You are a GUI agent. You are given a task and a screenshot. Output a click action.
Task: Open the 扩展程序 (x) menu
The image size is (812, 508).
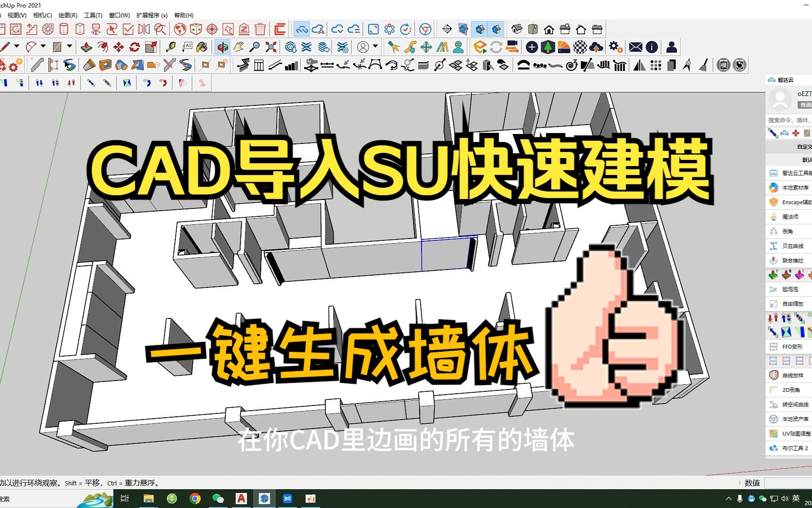pos(152,15)
